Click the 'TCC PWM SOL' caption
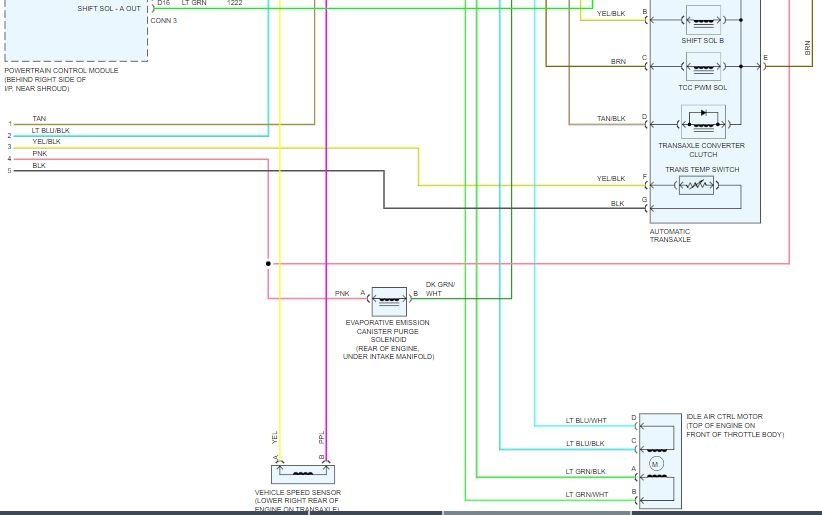 [702, 88]
